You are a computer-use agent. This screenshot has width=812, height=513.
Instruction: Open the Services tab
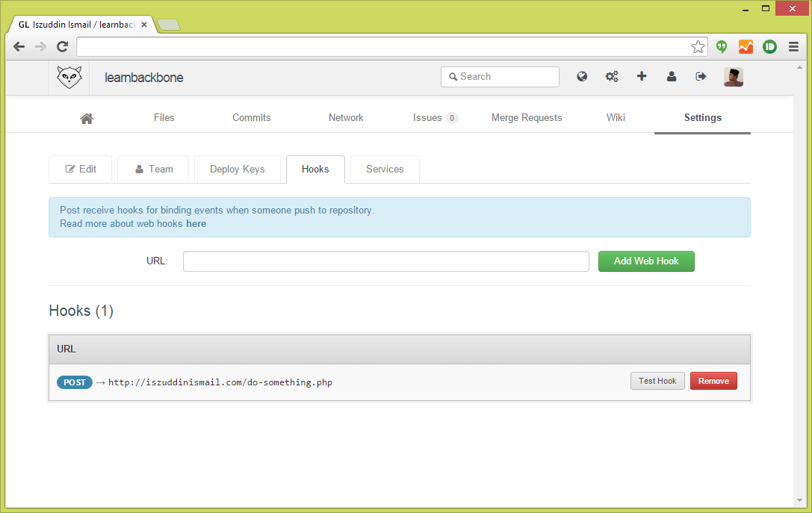pyautogui.click(x=385, y=170)
